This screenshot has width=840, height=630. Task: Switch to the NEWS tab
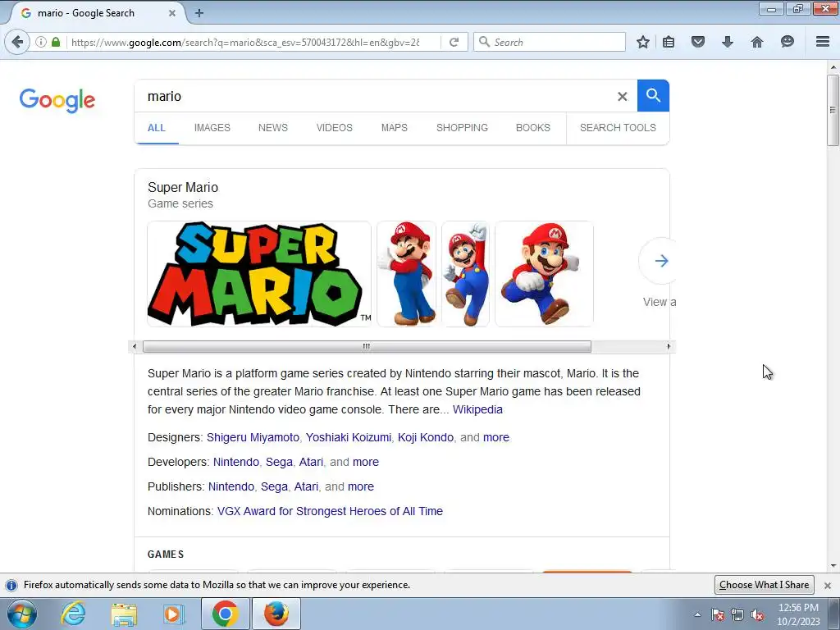(x=272, y=127)
